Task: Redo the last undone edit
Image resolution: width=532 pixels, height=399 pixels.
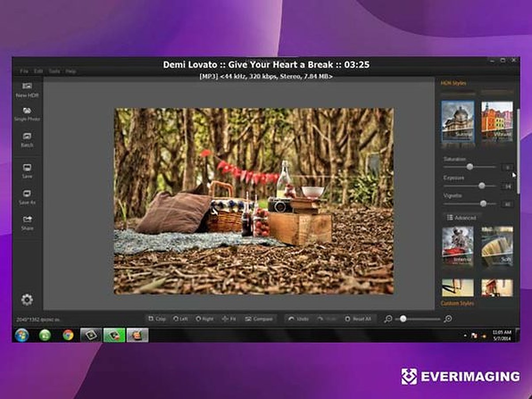Action: tap(327, 319)
